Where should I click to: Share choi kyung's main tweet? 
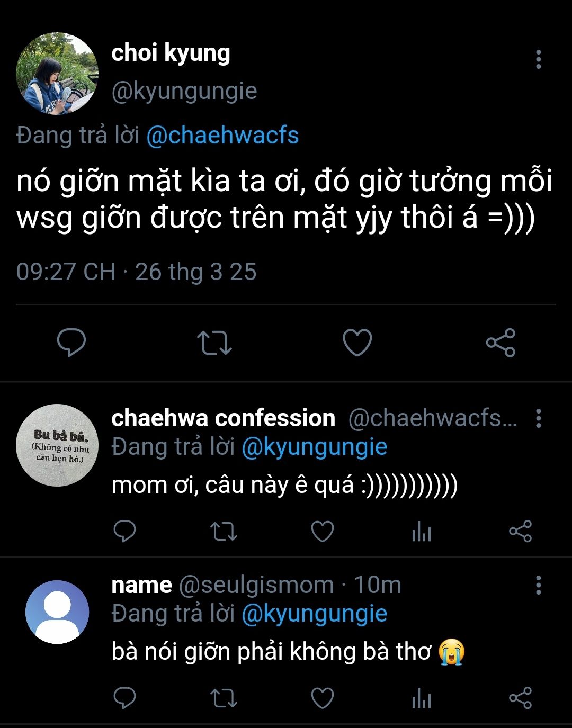point(501,343)
